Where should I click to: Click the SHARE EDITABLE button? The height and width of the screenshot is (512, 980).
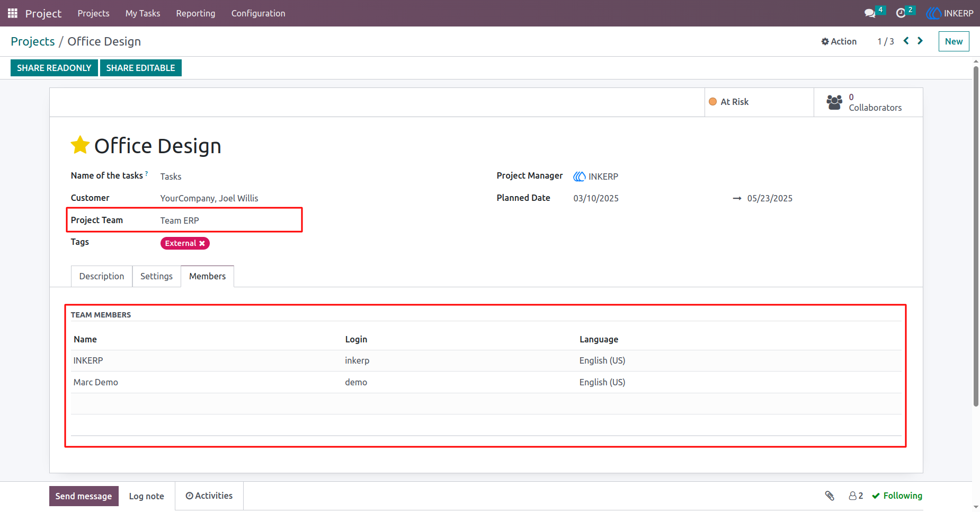click(140, 68)
